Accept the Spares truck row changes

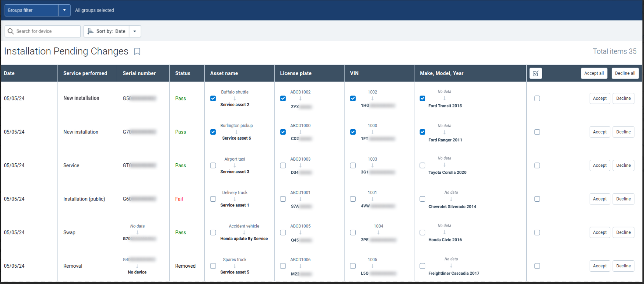[x=600, y=266]
